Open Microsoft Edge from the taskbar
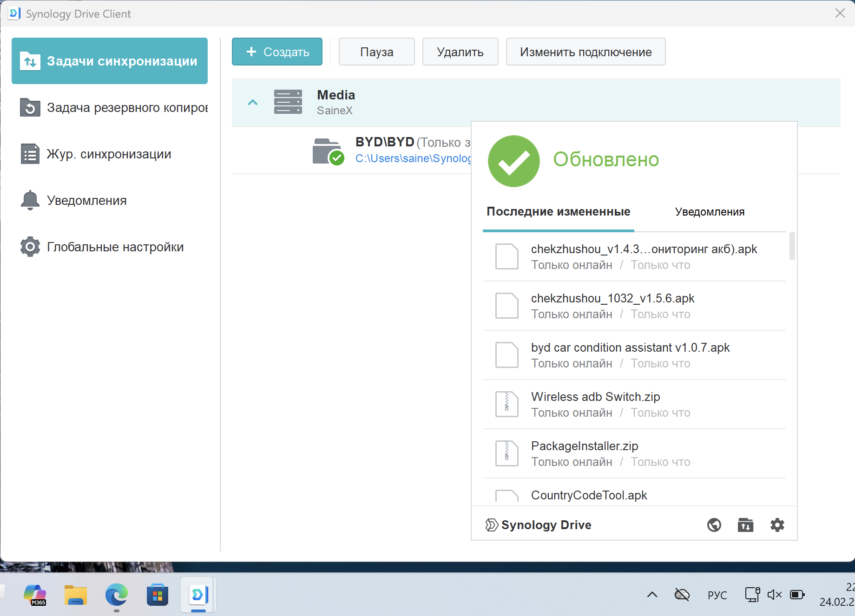 [116, 595]
